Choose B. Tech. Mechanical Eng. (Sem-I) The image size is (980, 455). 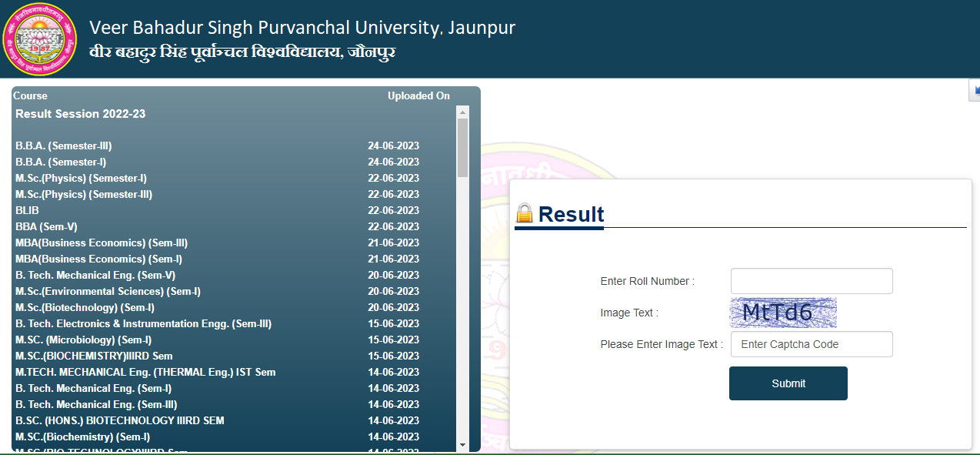pos(93,388)
